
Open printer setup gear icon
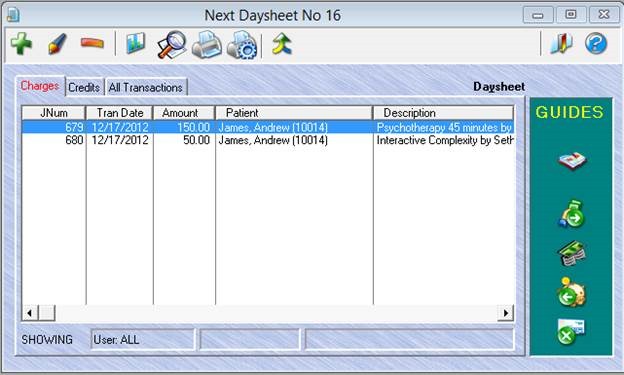[242, 45]
